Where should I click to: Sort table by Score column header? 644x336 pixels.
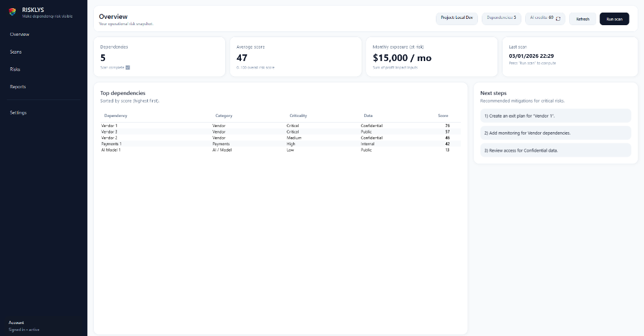click(x=443, y=116)
